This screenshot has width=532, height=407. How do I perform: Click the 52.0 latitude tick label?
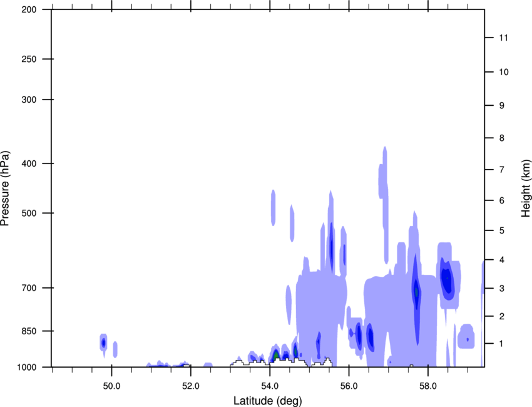[x=191, y=386]
